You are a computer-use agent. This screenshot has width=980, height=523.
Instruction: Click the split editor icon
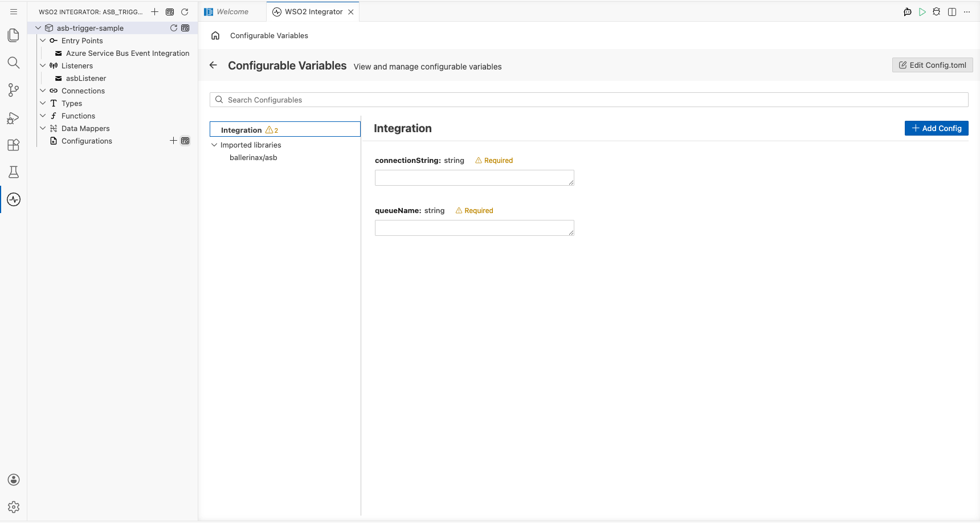point(952,11)
